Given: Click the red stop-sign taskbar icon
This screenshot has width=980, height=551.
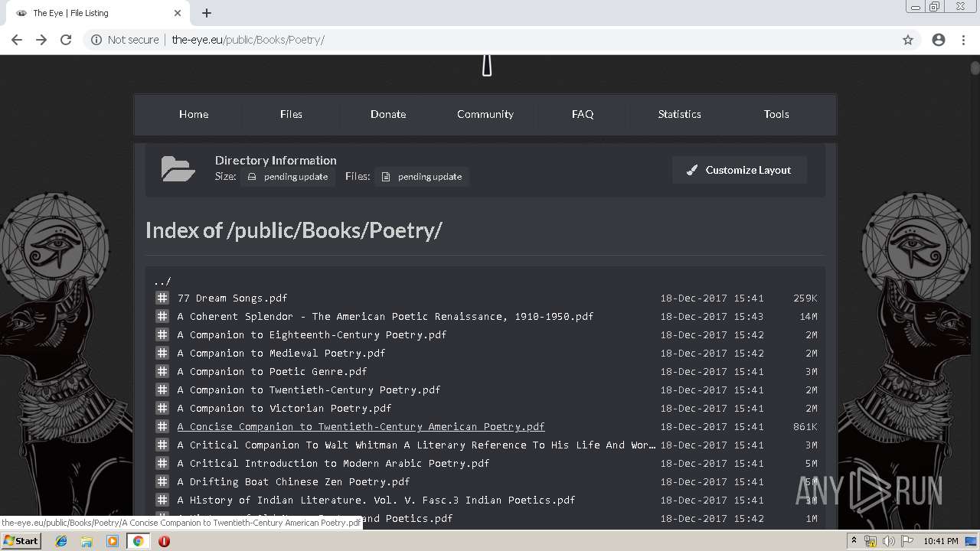Looking at the screenshot, I should (x=164, y=541).
